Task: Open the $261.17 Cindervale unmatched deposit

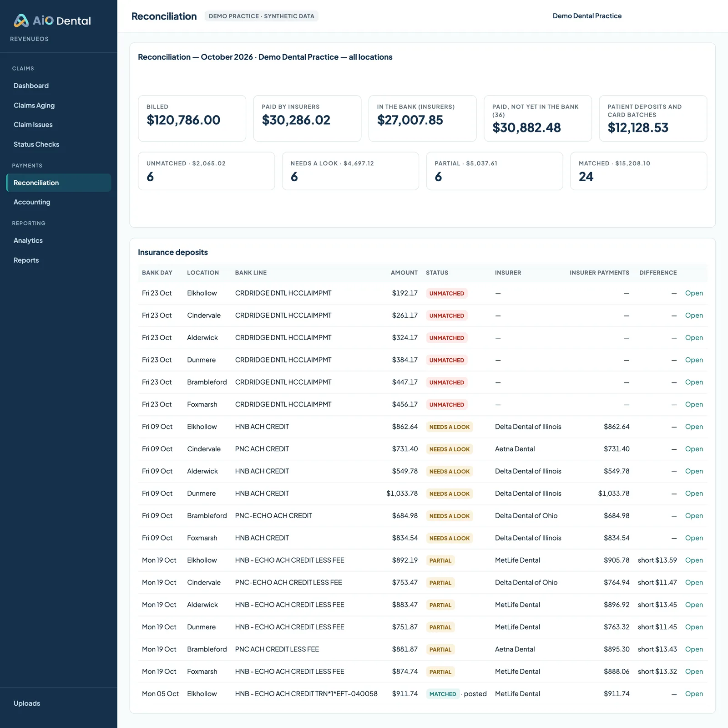Action: [694, 316]
